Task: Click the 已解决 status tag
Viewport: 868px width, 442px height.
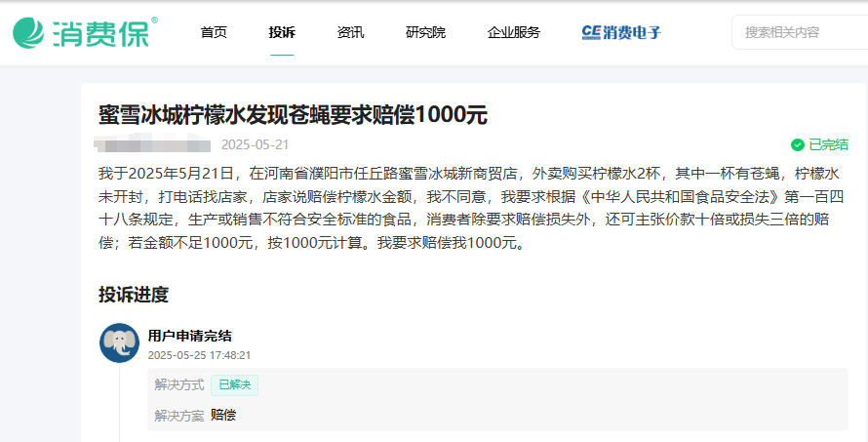Action: 235,385
